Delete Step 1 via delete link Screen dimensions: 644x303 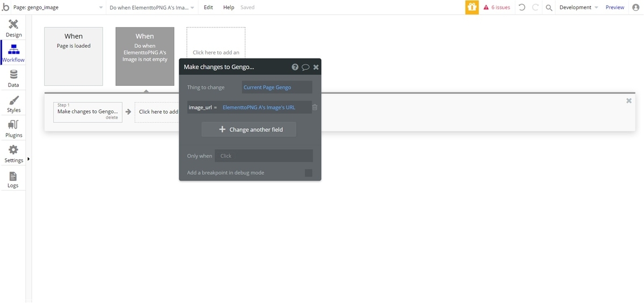(x=112, y=117)
